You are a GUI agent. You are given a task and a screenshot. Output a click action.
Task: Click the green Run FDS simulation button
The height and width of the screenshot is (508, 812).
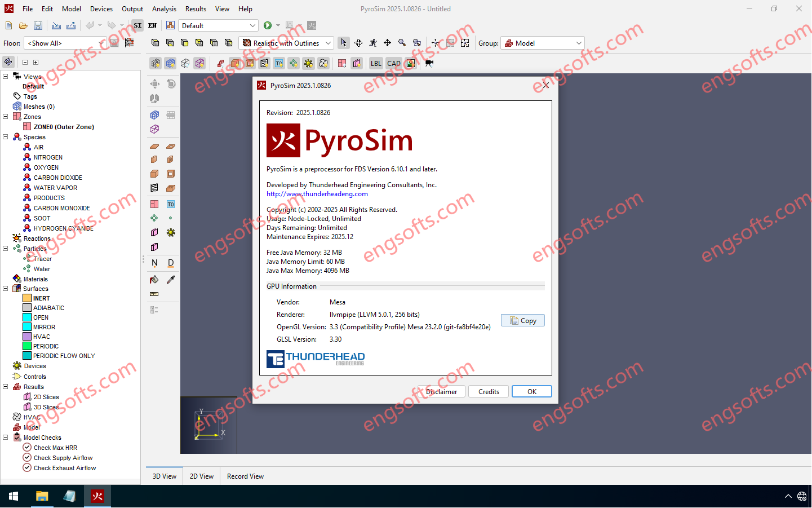point(268,25)
